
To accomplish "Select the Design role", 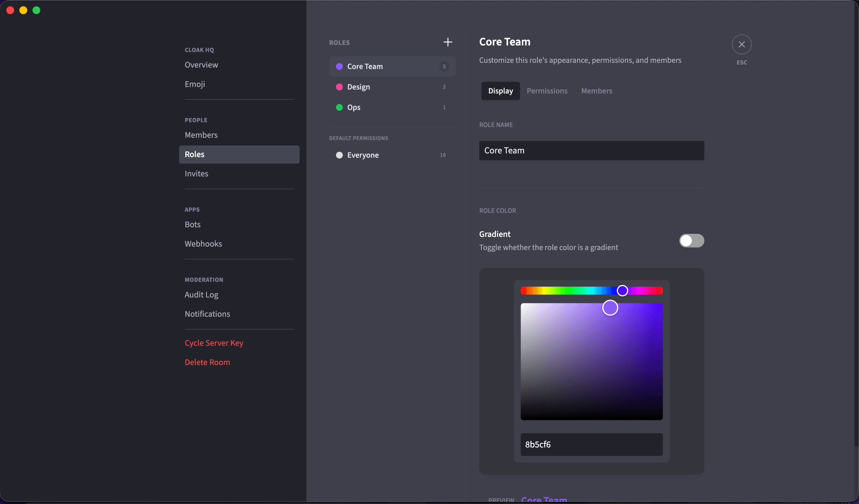I will tap(392, 87).
